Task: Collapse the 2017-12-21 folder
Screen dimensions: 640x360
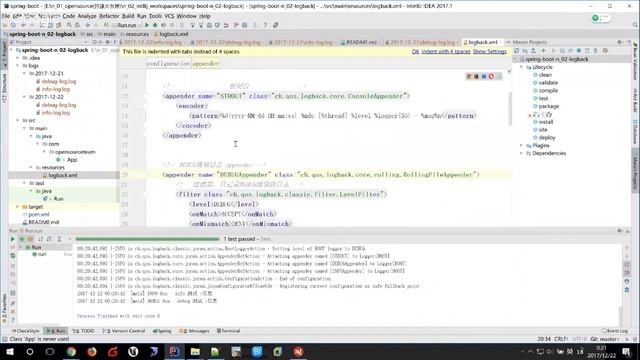Action: (x=24, y=73)
